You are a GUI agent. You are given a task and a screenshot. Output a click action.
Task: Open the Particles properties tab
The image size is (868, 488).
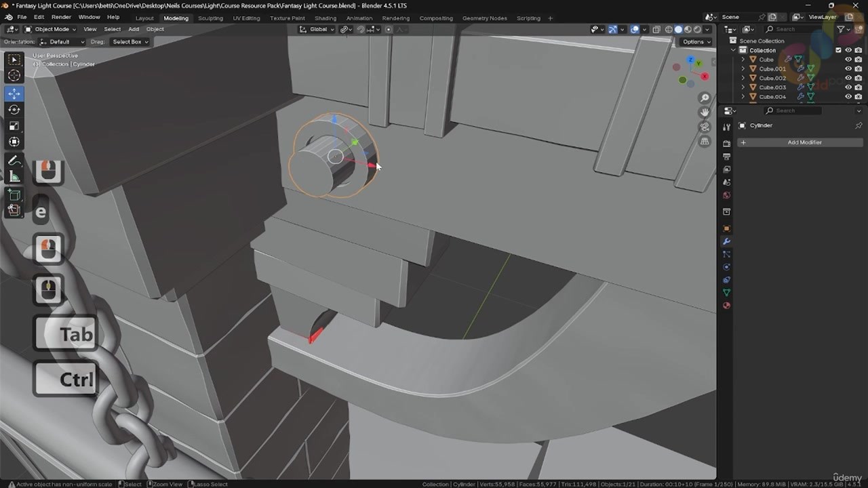(726, 254)
